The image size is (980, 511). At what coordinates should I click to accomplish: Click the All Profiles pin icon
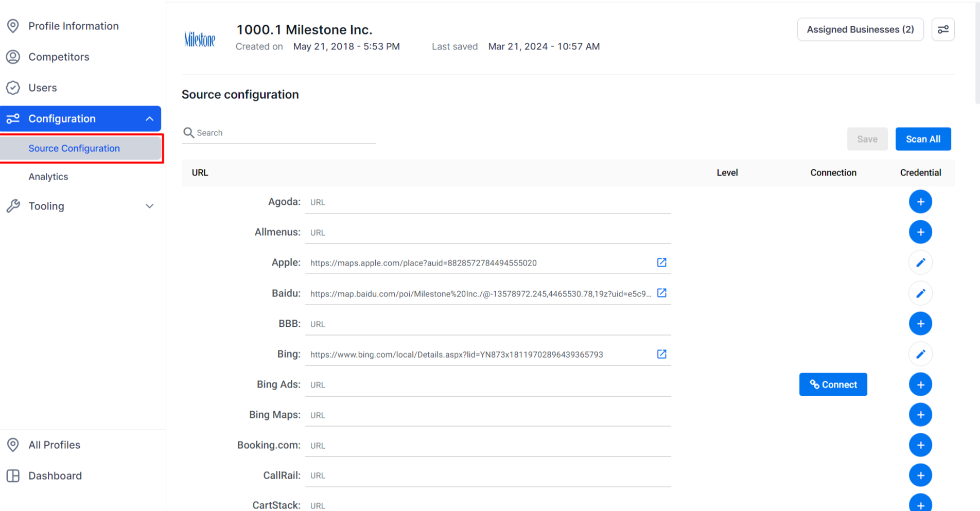[13, 445]
